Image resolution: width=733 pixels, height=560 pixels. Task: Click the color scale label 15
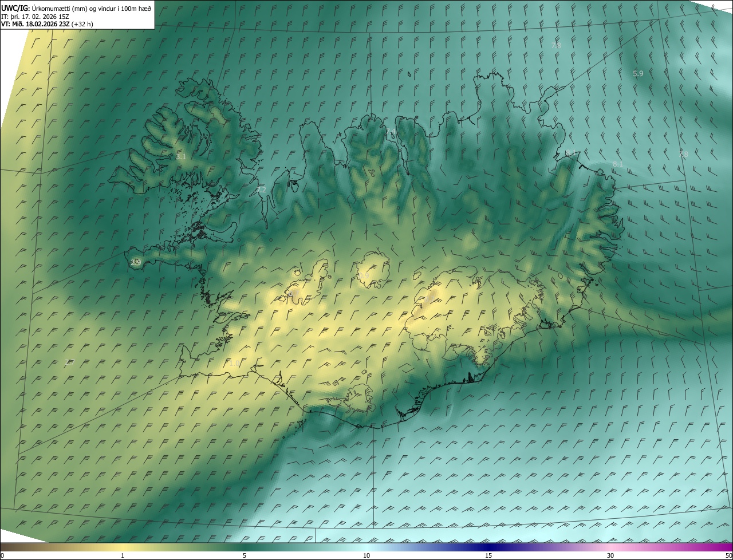pyautogui.click(x=488, y=555)
